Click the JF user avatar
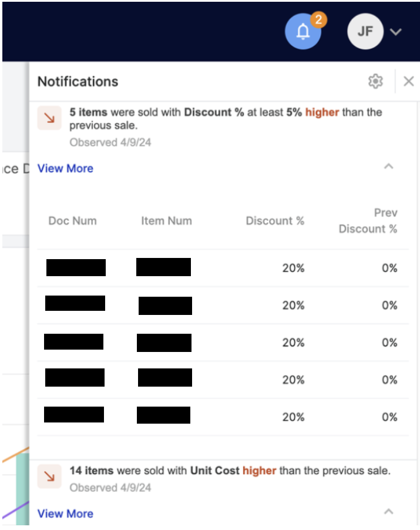 click(365, 32)
